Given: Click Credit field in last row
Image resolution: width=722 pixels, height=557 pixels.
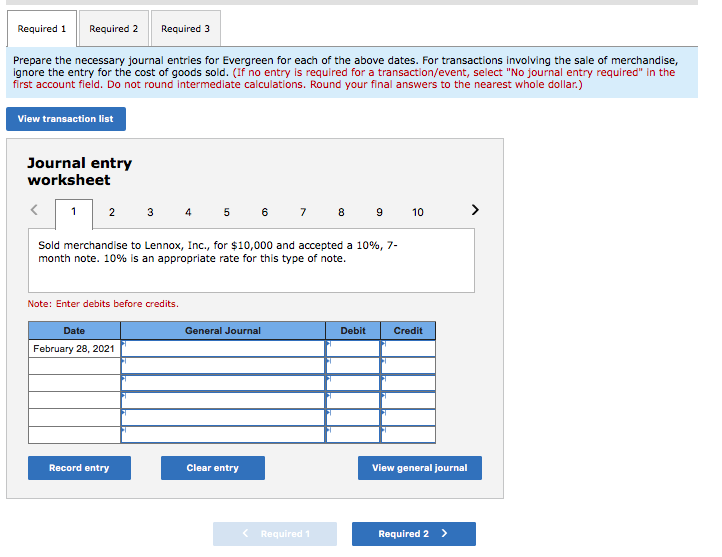Looking at the screenshot, I should [408, 435].
